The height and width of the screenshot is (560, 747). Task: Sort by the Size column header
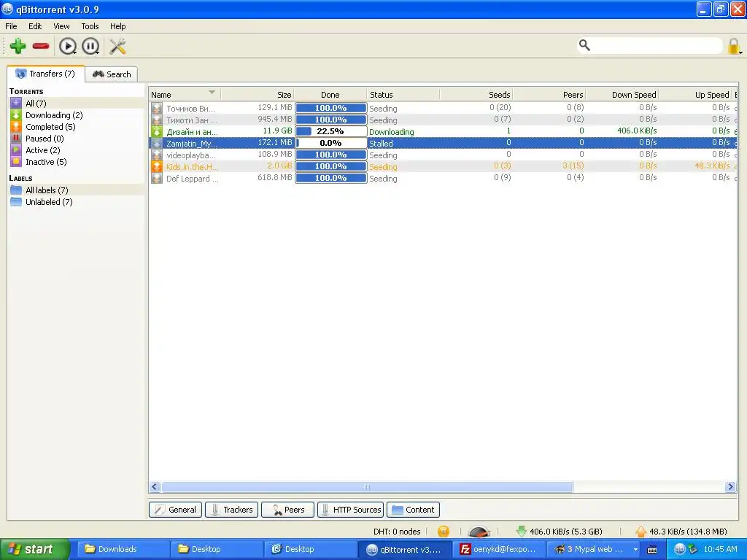[258, 95]
